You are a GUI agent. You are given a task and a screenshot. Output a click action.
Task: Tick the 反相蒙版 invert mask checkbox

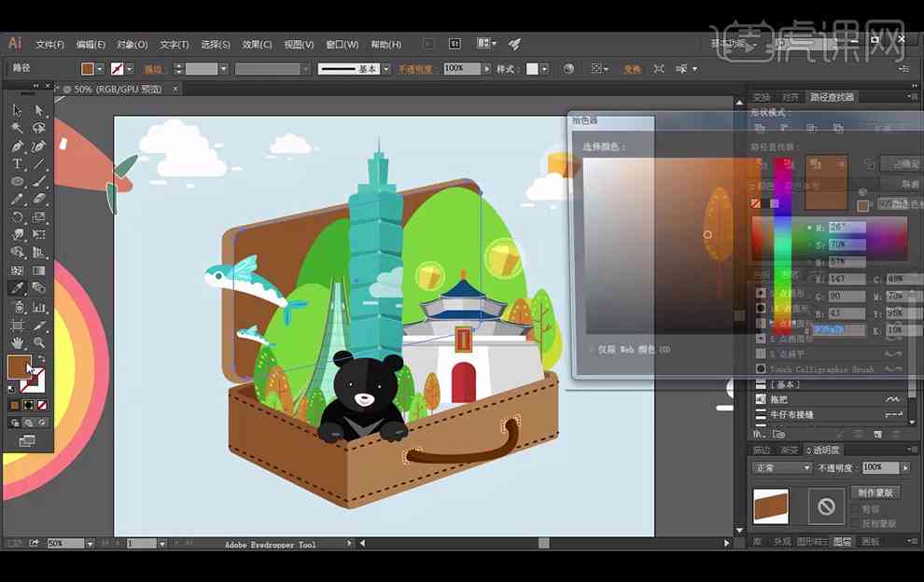point(856,523)
